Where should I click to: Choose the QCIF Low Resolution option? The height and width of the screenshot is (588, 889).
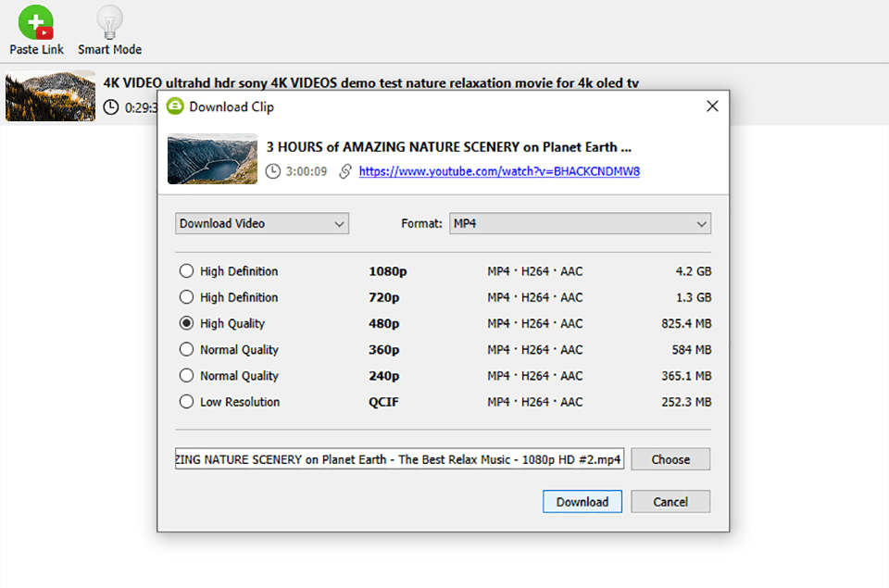[186, 402]
